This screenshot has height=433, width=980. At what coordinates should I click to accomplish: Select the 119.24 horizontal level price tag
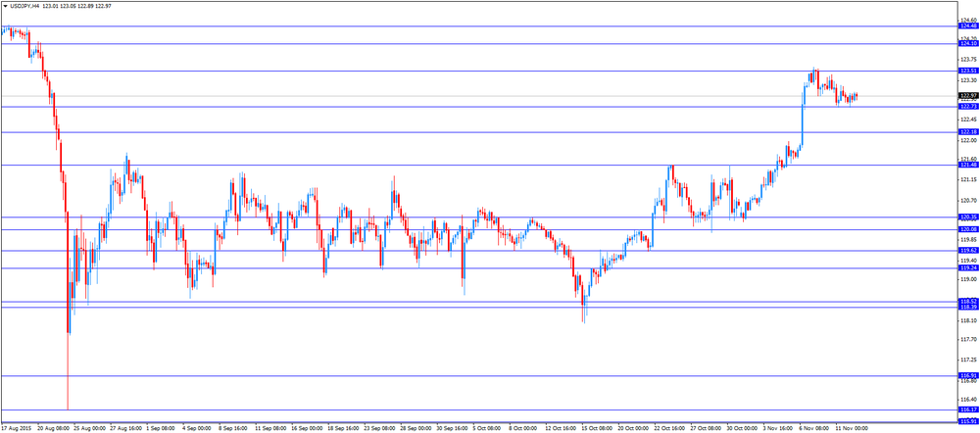click(969, 268)
